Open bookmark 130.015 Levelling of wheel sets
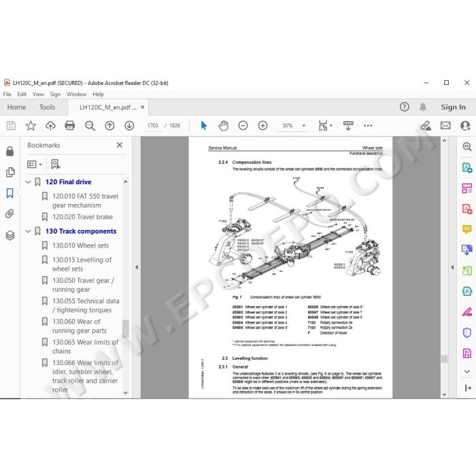Screen dimensions: 476x476 click(x=82, y=265)
